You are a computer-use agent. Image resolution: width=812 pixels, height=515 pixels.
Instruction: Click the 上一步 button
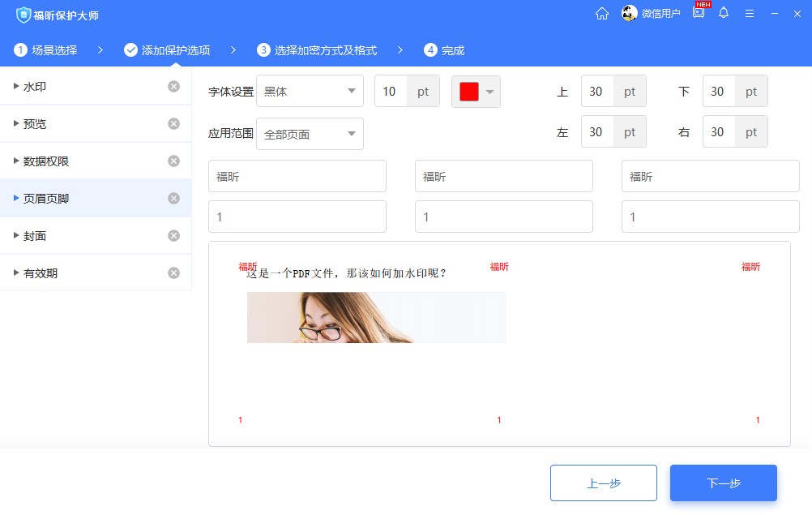click(x=603, y=483)
